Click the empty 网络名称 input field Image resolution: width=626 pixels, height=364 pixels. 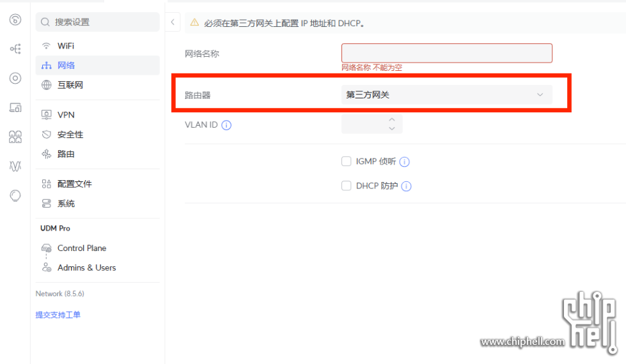[x=447, y=53]
